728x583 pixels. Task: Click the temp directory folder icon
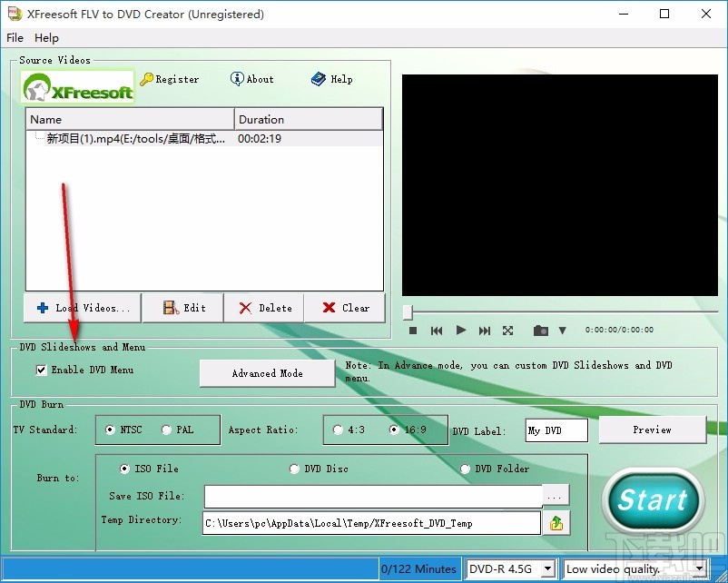point(556,523)
